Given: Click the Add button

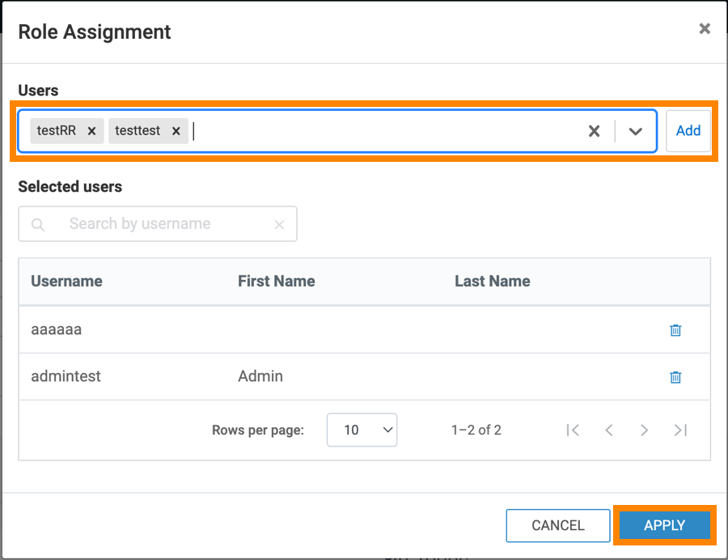Looking at the screenshot, I should tap(688, 131).
